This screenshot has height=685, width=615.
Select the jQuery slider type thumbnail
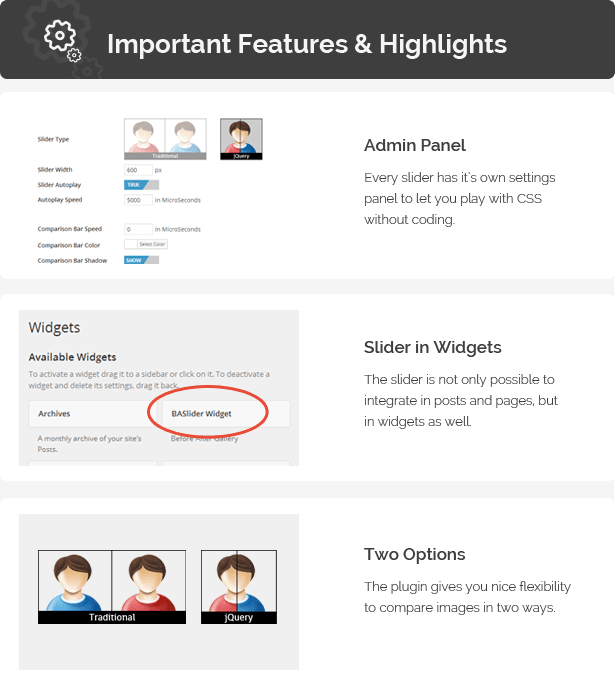pyautogui.click(x=241, y=139)
